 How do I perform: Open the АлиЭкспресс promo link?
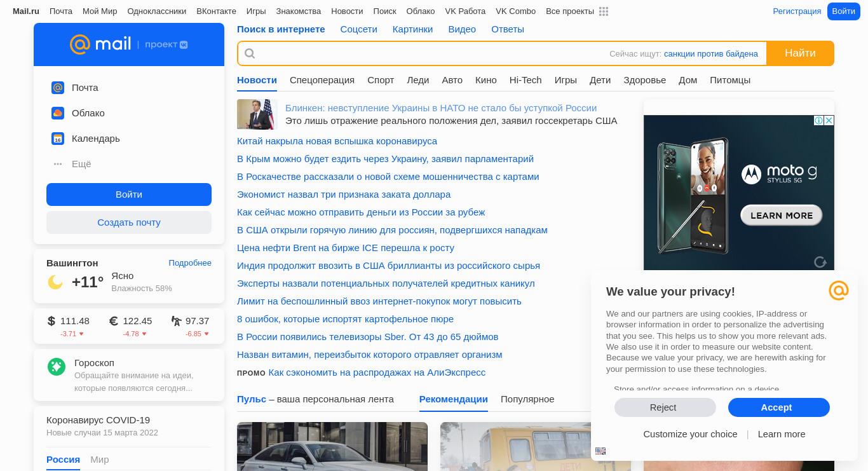pyautogui.click(x=377, y=372)
